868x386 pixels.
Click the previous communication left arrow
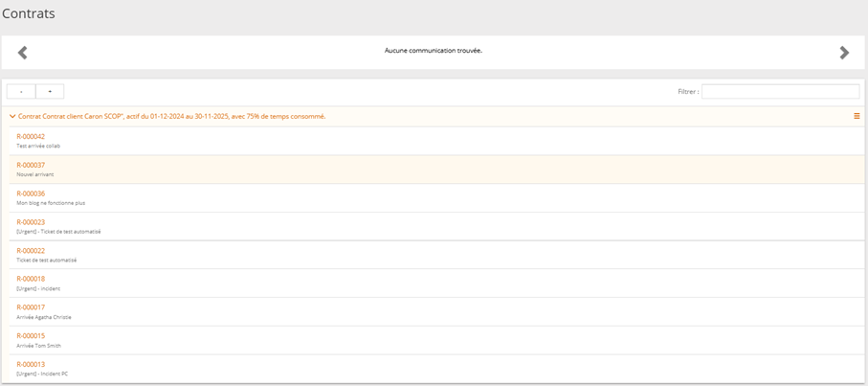pos(23,53)
